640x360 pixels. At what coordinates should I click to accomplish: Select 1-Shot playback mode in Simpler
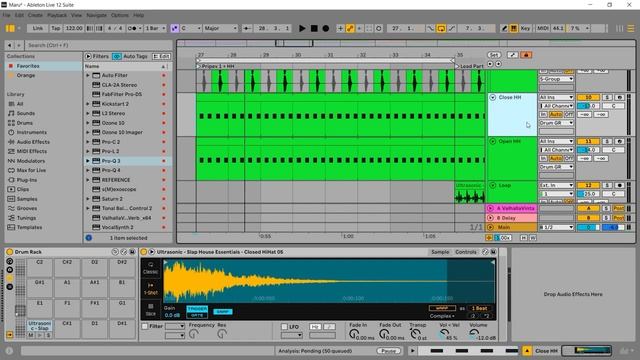pos(150,289)
